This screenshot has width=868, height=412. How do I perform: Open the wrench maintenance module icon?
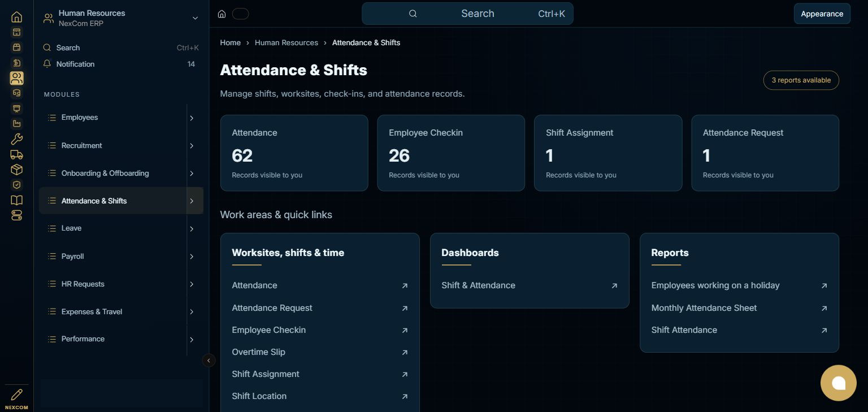click(x=16, y=139)
